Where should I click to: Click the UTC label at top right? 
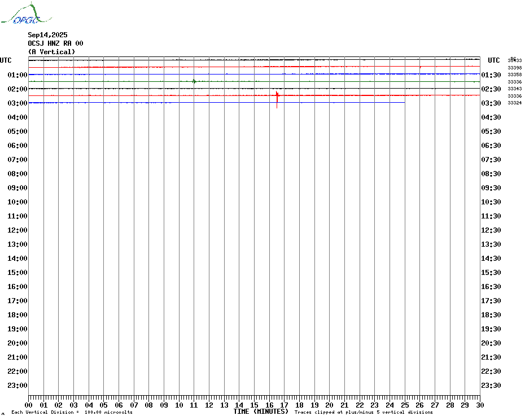coord(493,60)
